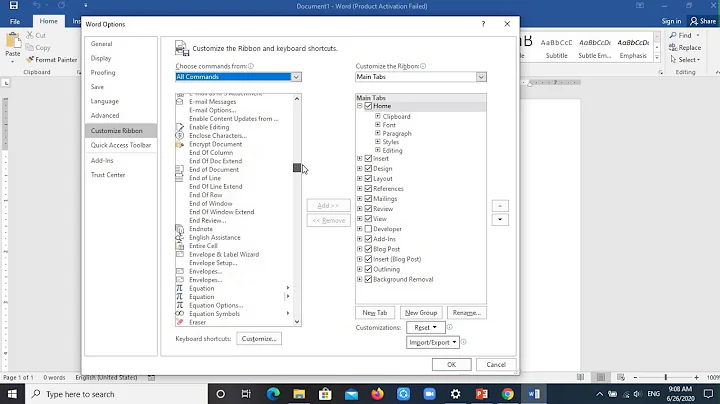
Task: Open Microsoft Store from taskbar
Action: (325, 394)
